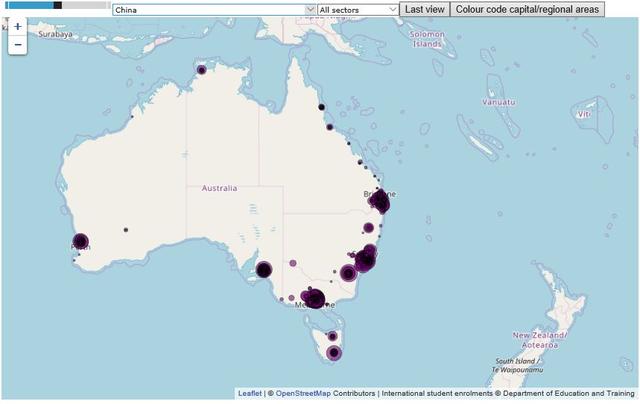640x404 pixels.
Task: Open the China country dropdown
Action: coord(214,10)
